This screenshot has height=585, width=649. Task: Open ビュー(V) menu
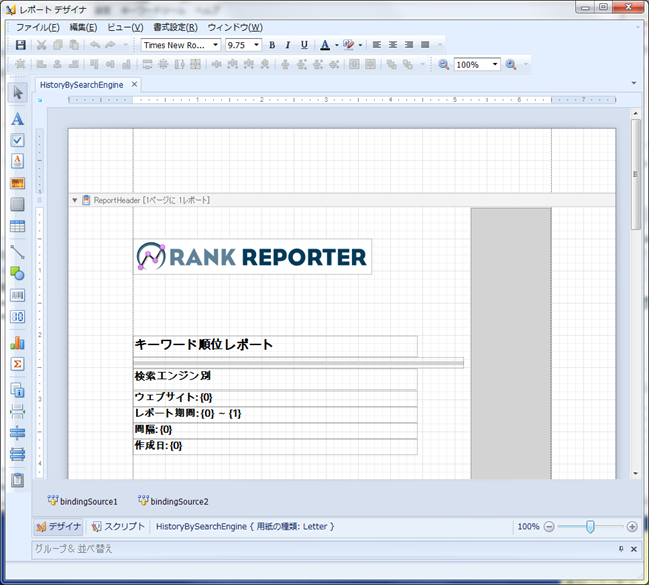click(125, 27)
